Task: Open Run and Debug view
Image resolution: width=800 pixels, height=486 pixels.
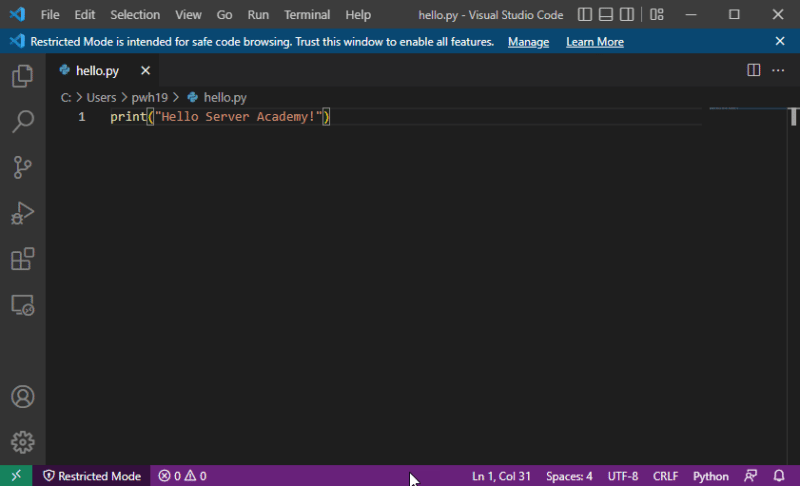Action: point(22,213)
